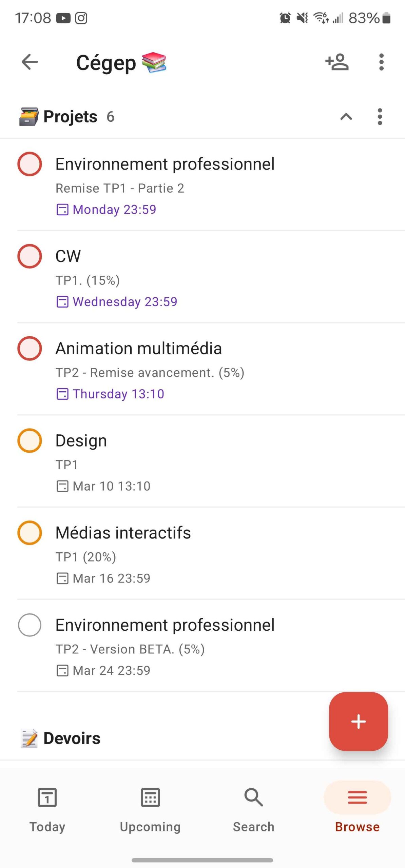Tap the Search magnifier icon

click(253, 797)
